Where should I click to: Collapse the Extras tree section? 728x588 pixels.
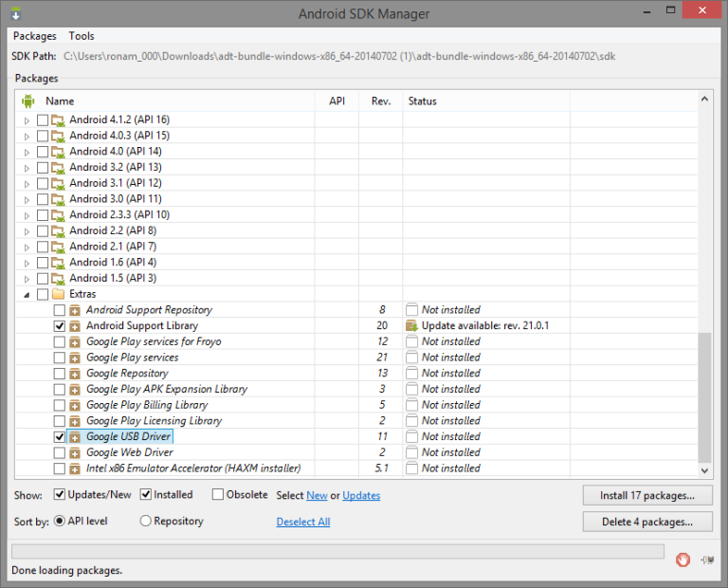click(27, 294)
